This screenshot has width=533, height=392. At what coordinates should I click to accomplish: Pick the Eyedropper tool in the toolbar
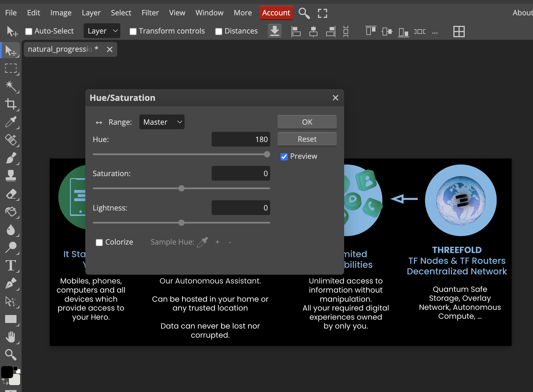pos(11,122)
